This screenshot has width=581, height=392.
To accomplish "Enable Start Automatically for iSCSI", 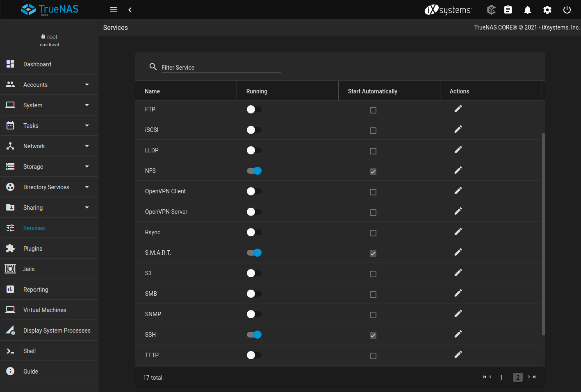I will tap(373, 130).
